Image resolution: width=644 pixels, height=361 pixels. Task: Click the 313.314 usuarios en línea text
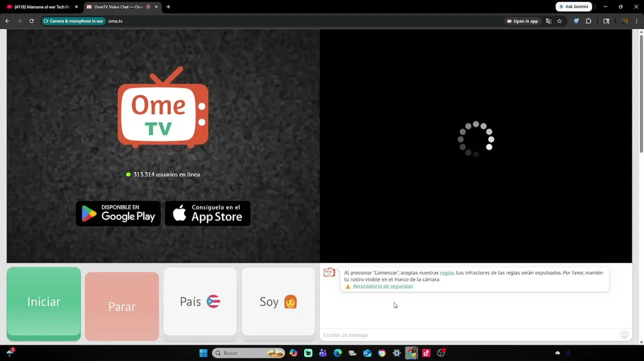coord(167,174)
